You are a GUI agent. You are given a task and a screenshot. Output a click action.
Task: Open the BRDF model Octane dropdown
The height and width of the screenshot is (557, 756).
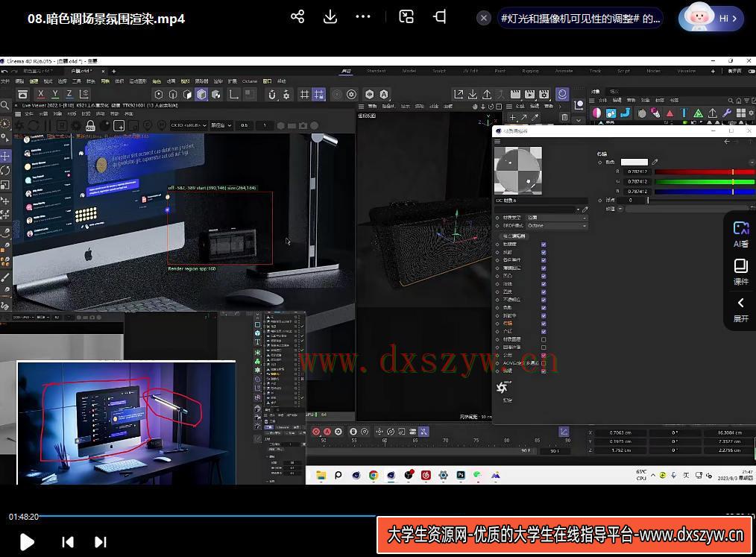point(556,226)
